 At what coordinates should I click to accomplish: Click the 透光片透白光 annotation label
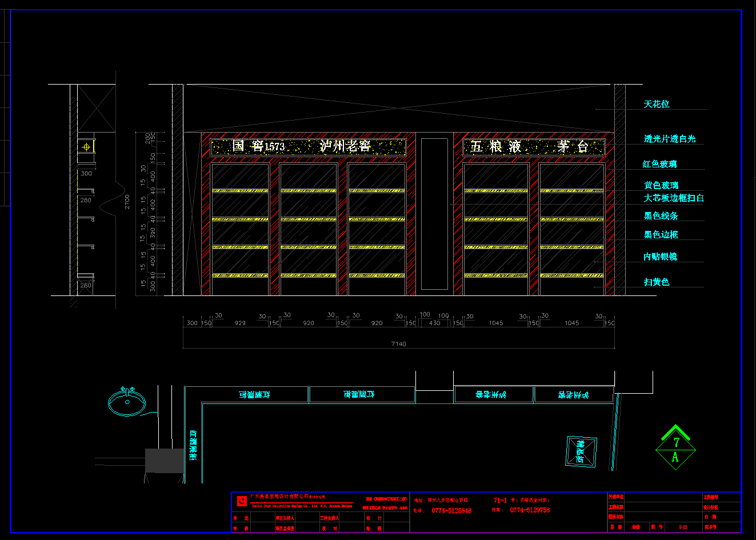(x=670, y=139)
